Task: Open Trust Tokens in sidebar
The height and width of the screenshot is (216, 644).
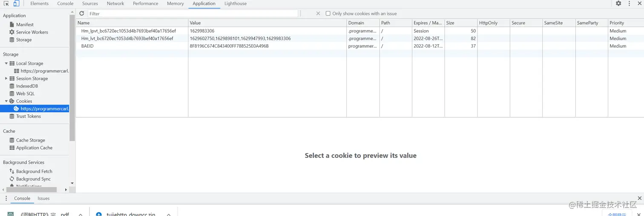Action: click(x=28, y=117)
